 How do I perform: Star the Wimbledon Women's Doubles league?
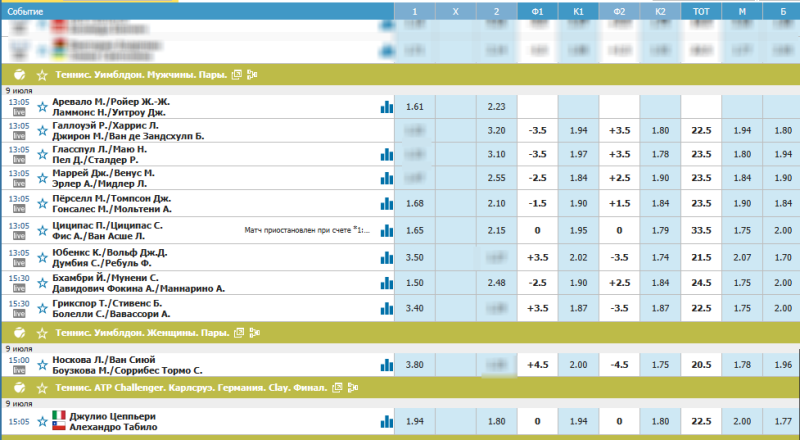pos(42,332)
